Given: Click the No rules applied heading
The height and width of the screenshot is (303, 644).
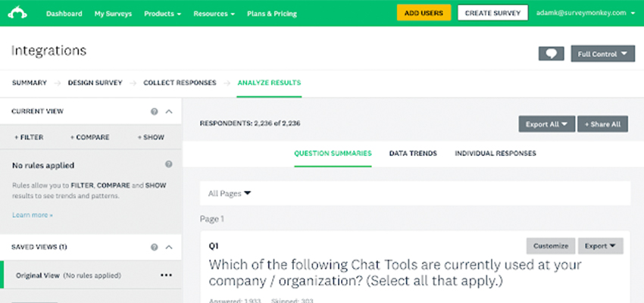Looking at the screenshot, I should [43, 165].
